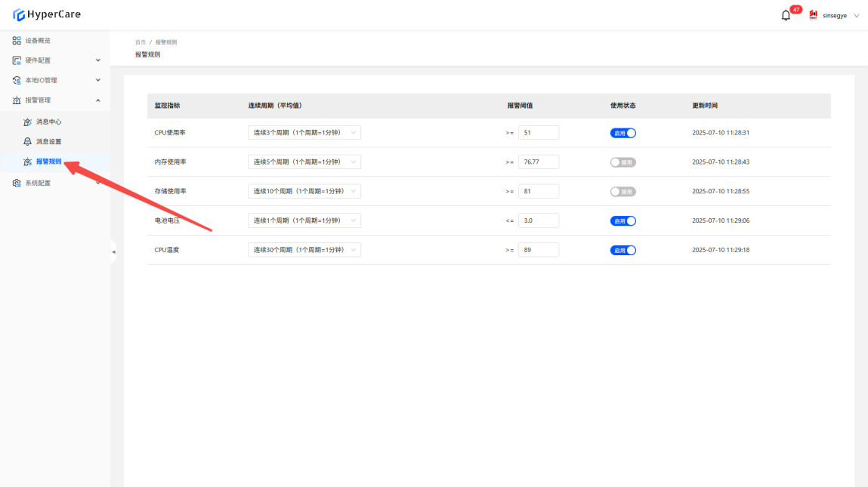
Task: Click the CPU使用率 row label
Action: (170, 133)
